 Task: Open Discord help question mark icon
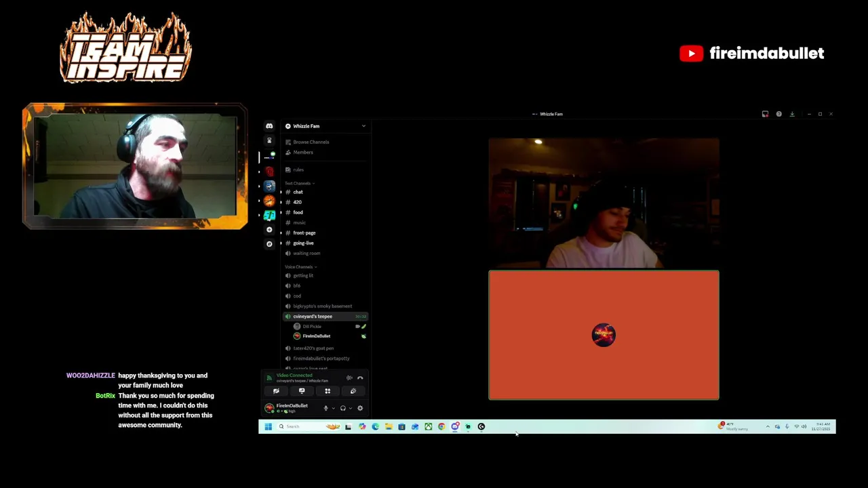tap(778, 114)
